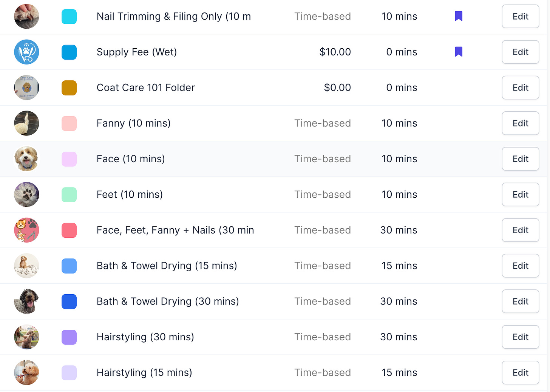Edit the Hairstyling (15 mins) entry
Screen dimensions: 550x392
(520, 373)
